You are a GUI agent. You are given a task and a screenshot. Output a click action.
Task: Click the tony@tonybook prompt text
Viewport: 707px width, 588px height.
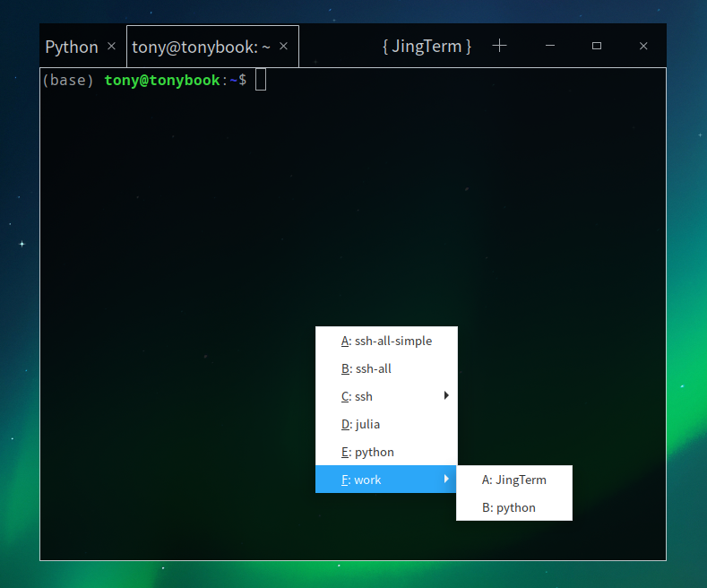[x=162, y=81]
